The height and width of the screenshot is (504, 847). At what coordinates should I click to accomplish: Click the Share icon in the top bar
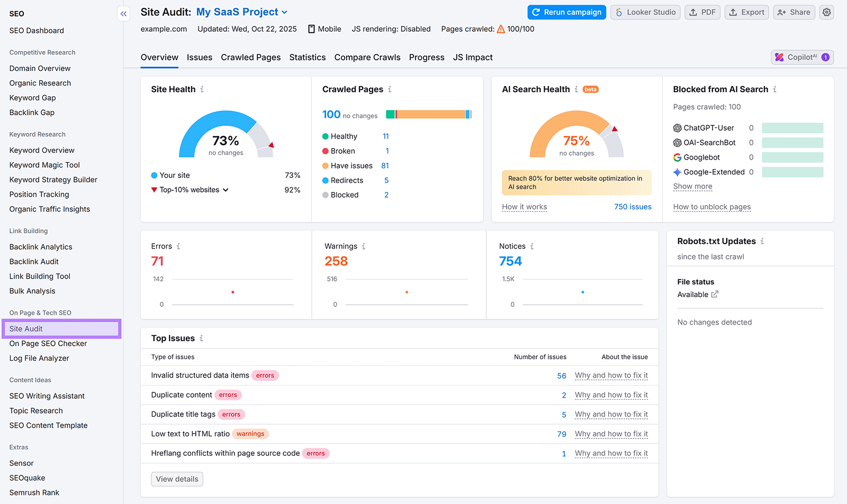[x=782, y=12]
